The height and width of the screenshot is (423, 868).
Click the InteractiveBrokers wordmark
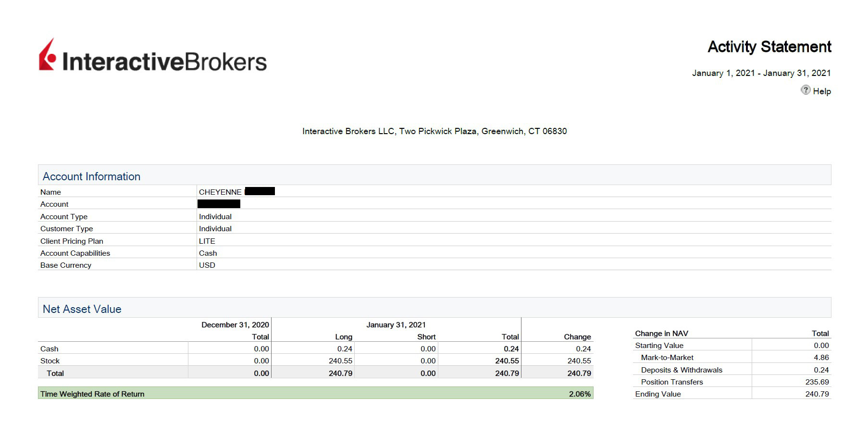(164, 62)
